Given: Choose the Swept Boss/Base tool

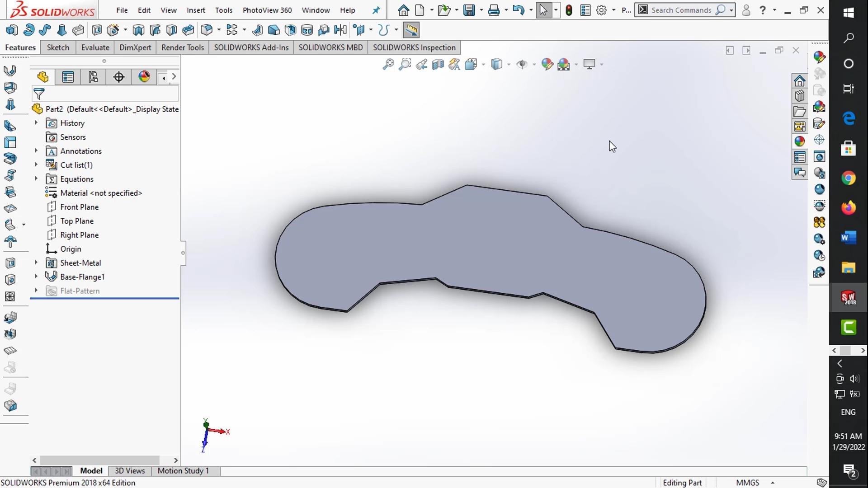Looking at the screenshot, I should (x=45, y=30).
